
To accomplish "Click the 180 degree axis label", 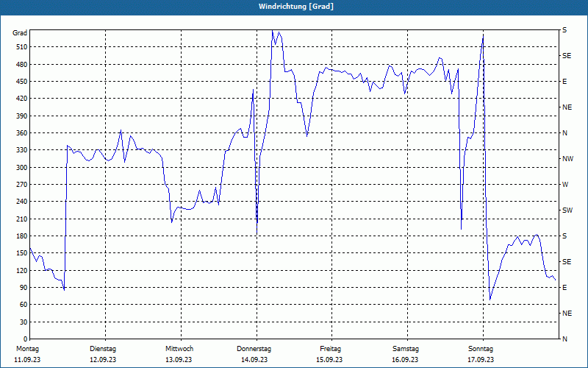I will pos(22,236).
